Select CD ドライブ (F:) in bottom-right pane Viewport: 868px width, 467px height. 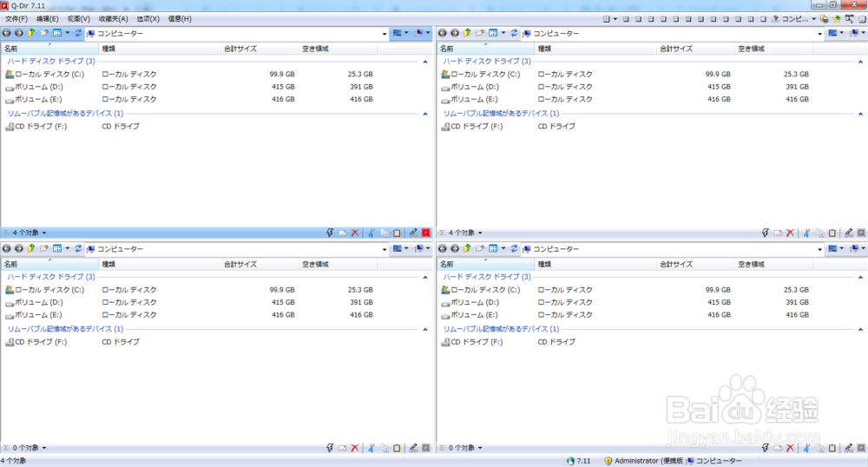[x=472, y=342]
